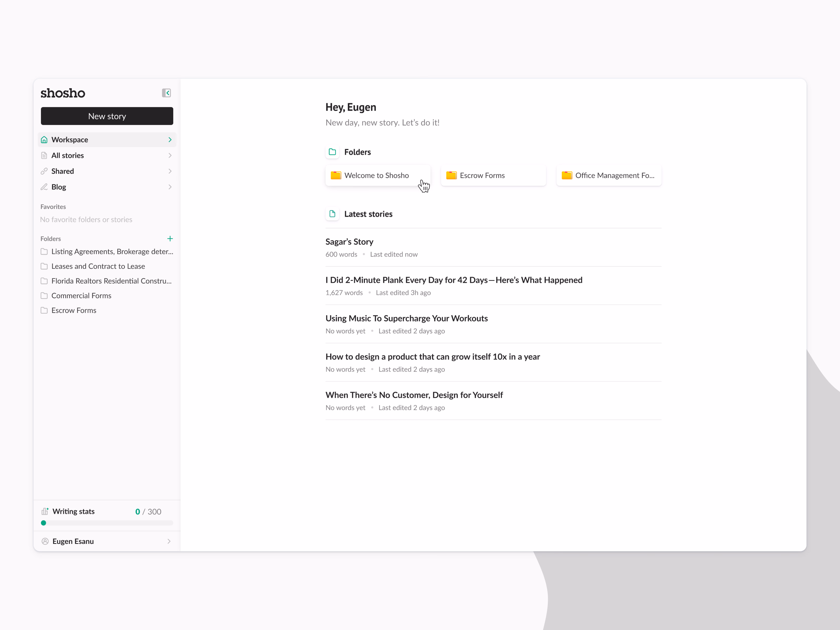Click the sidebar Folders section heading
The width and height of the screenshot is (840, 630).
[50, 238]
